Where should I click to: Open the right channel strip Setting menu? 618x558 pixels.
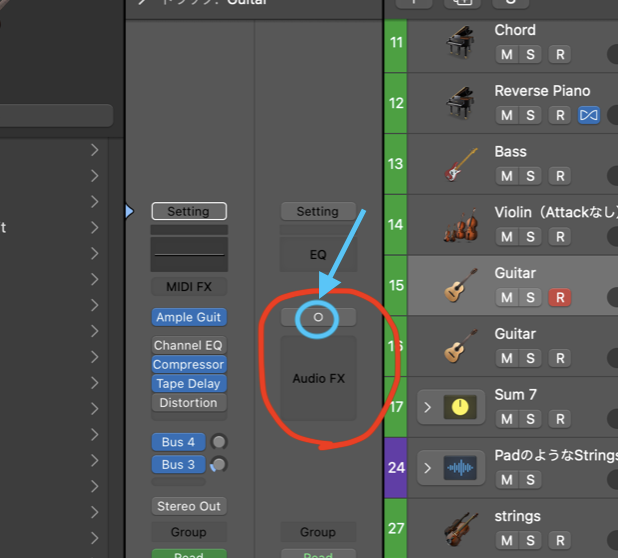pos(318,211)
